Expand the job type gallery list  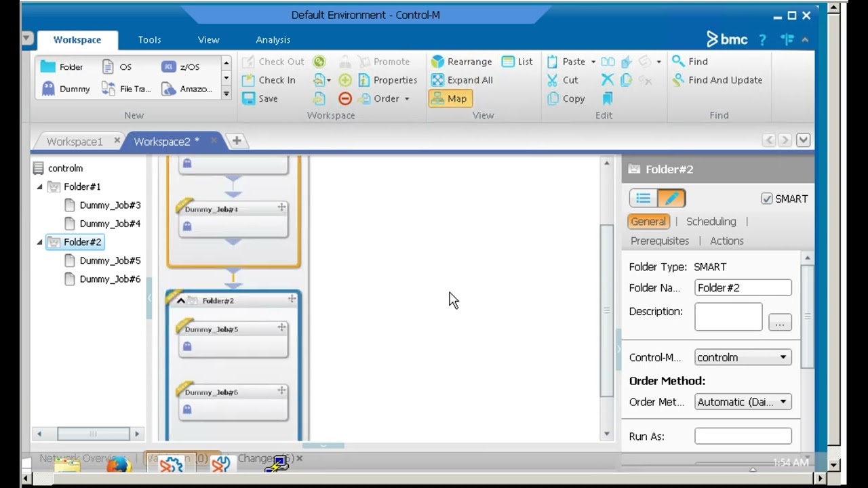point(226,94)
